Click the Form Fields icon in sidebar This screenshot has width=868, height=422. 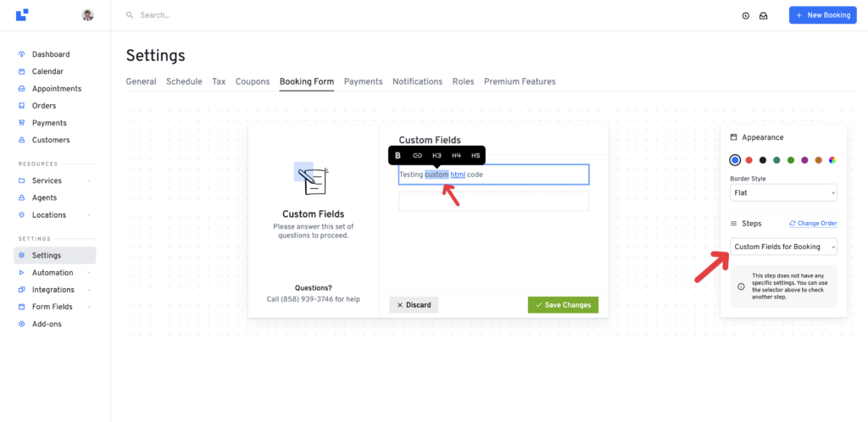click(x=21, y=307)
